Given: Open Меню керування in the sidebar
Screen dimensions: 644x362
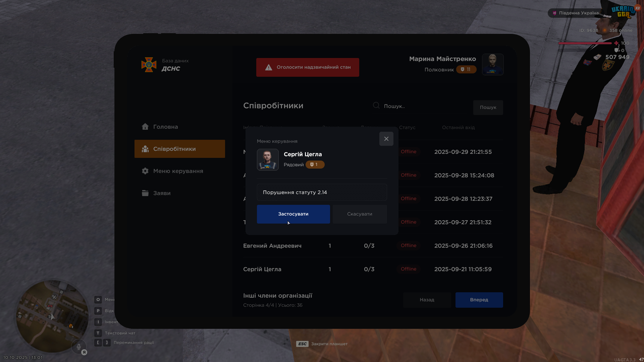Looking at the screenshot, I should tap(180, 171).
